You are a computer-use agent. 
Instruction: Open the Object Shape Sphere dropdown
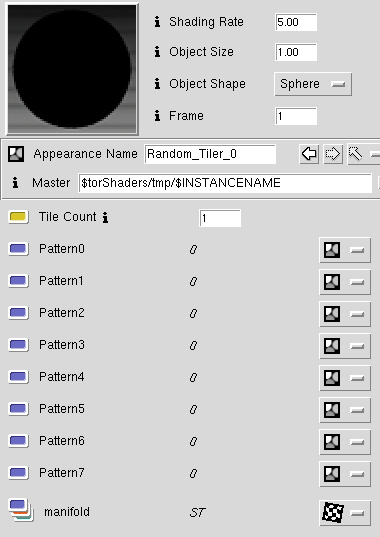[313, 84]
